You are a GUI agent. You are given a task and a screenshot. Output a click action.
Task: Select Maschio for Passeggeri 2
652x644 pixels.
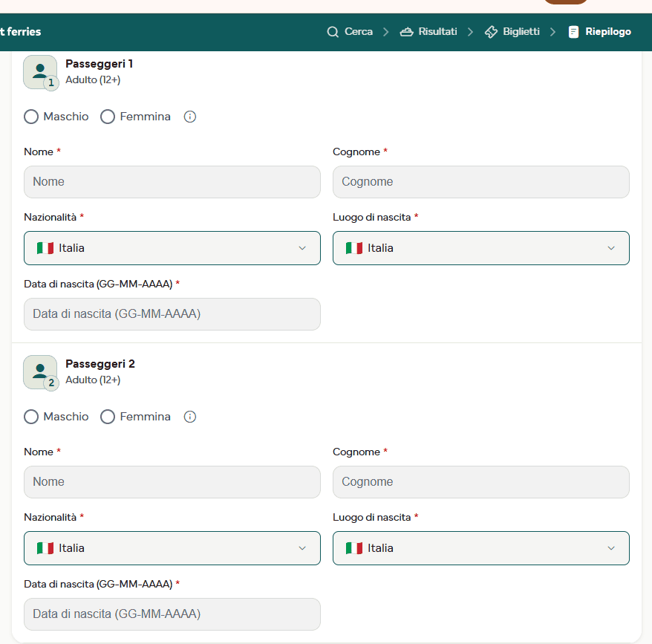[x=31, y=417]
